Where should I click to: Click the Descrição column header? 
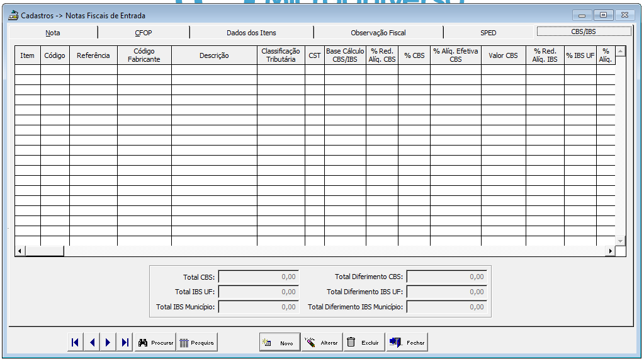click(x=214, y=55)
